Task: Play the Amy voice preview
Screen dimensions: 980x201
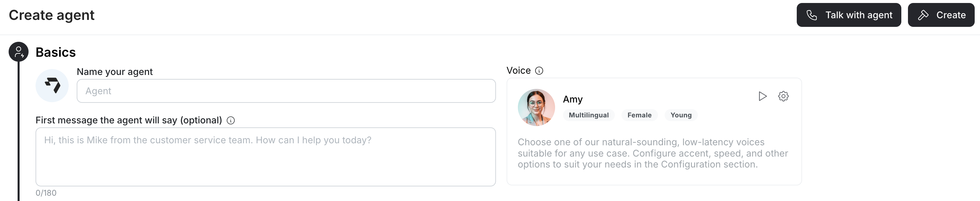Action: tap(762, 96)
